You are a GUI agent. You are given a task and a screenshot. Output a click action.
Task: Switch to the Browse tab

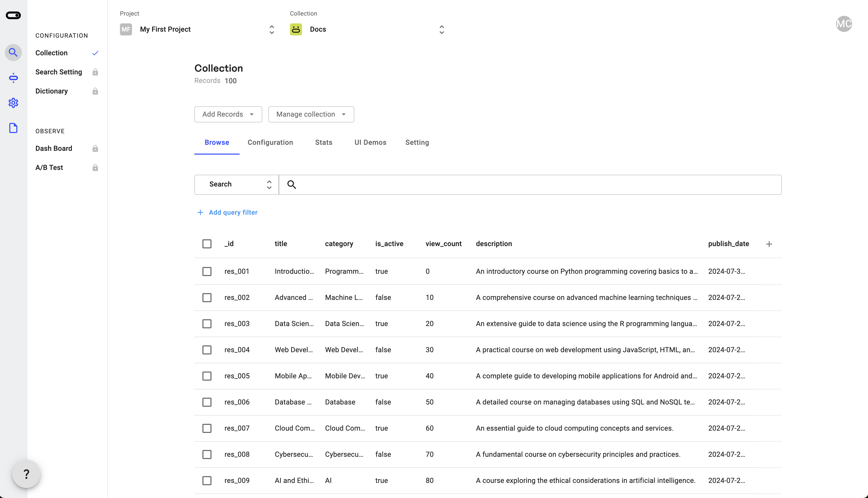click(x=217, y=143)
